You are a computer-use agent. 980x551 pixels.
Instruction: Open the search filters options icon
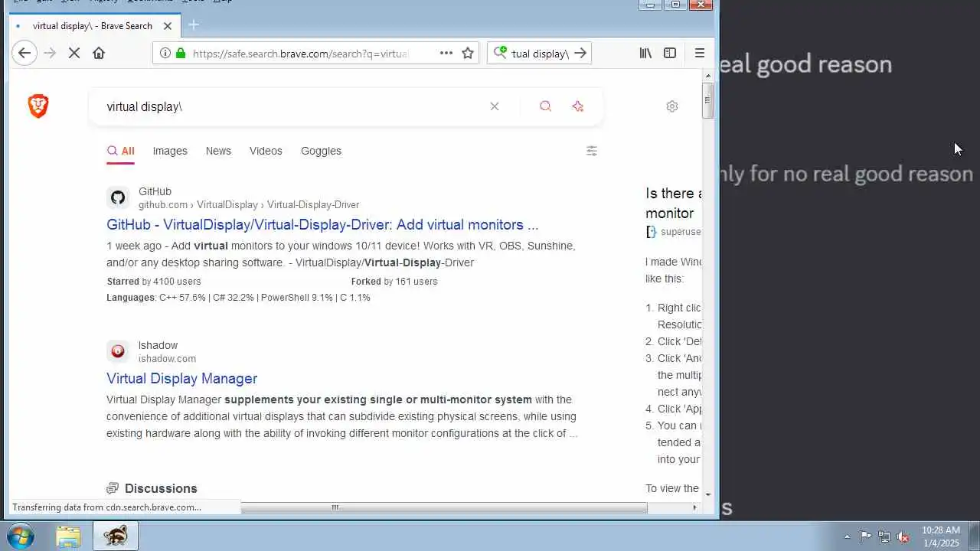[592, 151]
